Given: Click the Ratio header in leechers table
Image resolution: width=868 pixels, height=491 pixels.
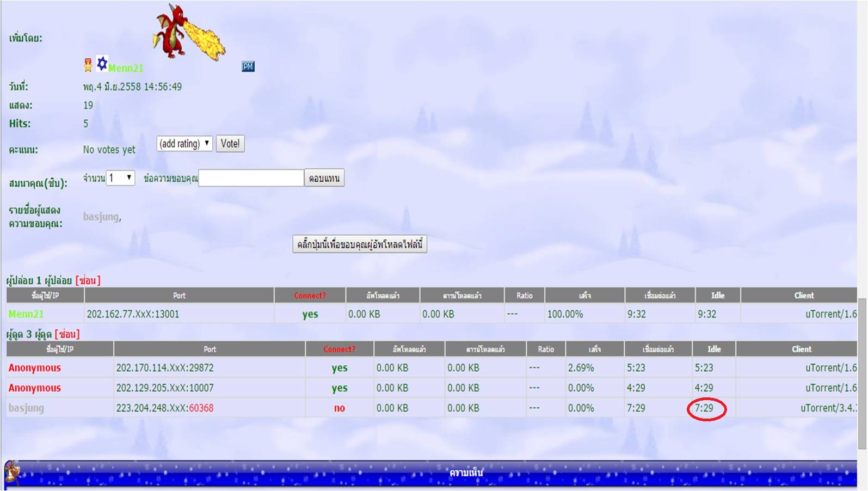Looking at the screenshot, I should pos(546,349).
